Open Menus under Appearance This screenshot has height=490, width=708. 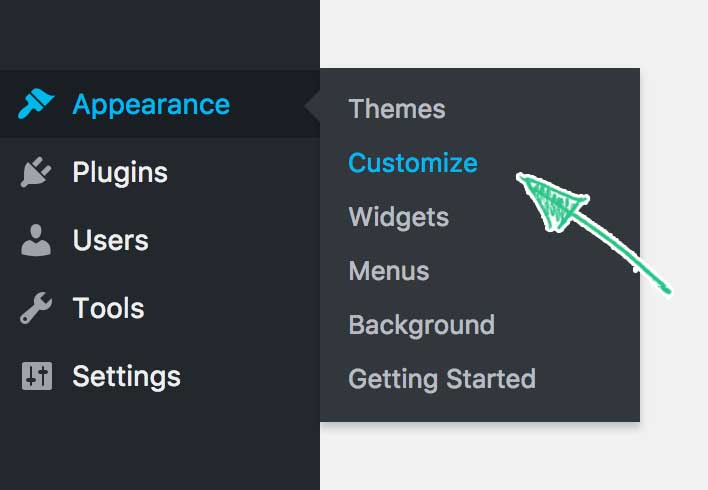click(389, 271)
